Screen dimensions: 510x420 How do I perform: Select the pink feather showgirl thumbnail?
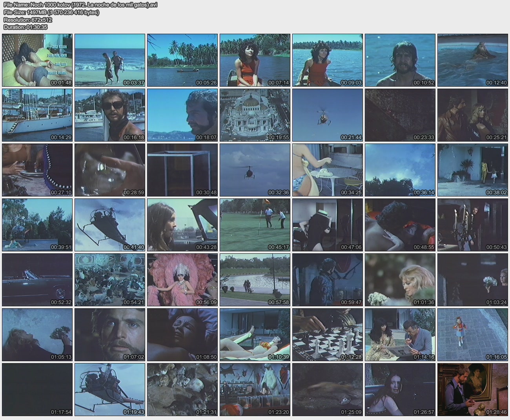click(182, 280)
